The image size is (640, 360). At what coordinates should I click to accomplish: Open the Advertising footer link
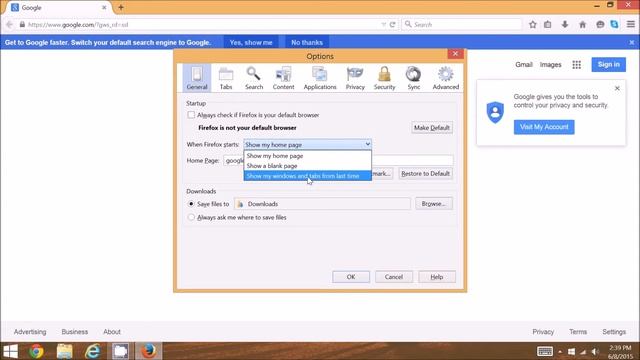click(x=30, y=332)
